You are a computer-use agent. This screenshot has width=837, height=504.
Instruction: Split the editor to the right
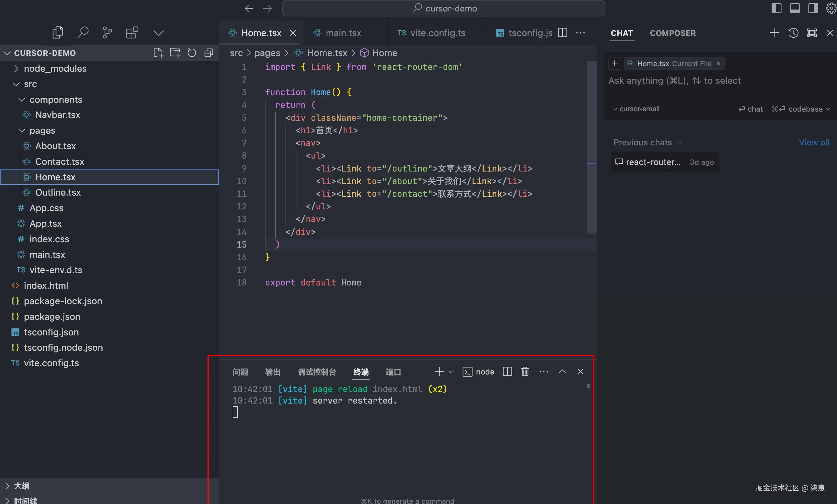point(563,33)
